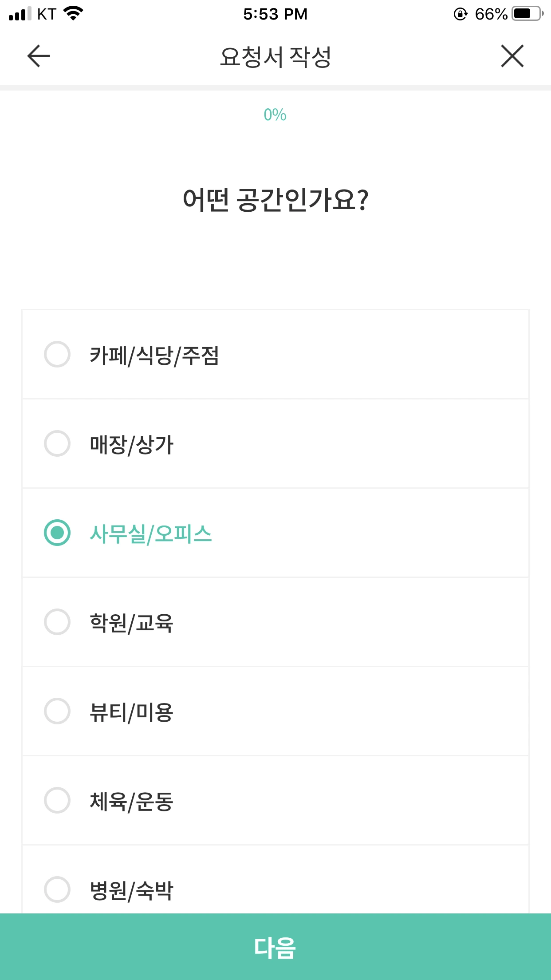Tap the 사무실/오피스 label text
Image resolution: width=551 pixels, height=980 pixels.
coord(151,533)
